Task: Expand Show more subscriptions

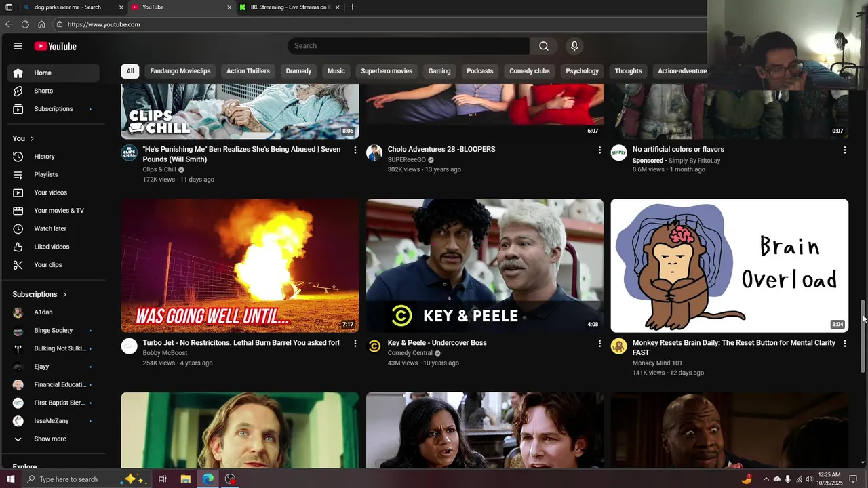Action: [52, 439]
